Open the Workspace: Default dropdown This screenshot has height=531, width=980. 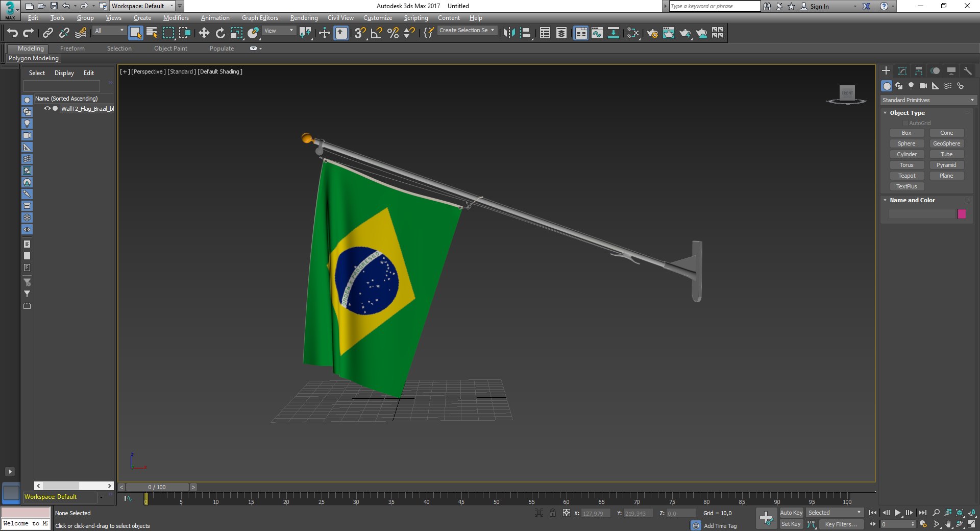click(x=142, y=6)
